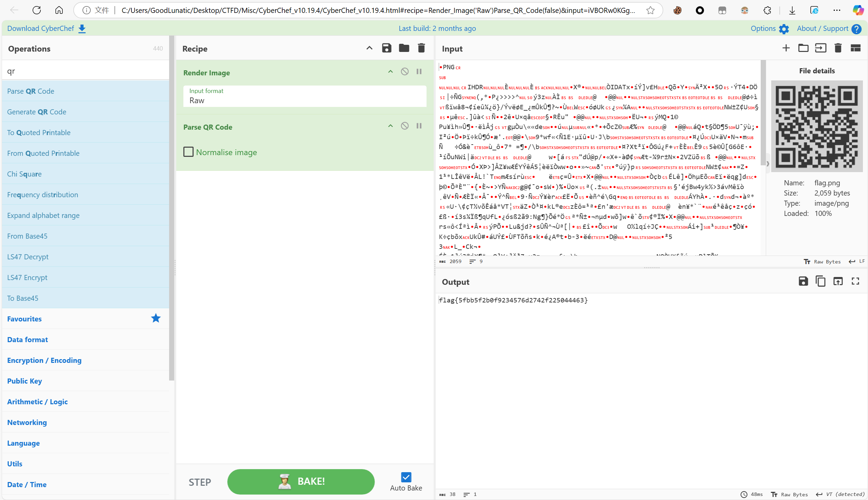868x500 pixels.
Task: Select the Parse QR Code operation in the list
Action: pos(86,91)
